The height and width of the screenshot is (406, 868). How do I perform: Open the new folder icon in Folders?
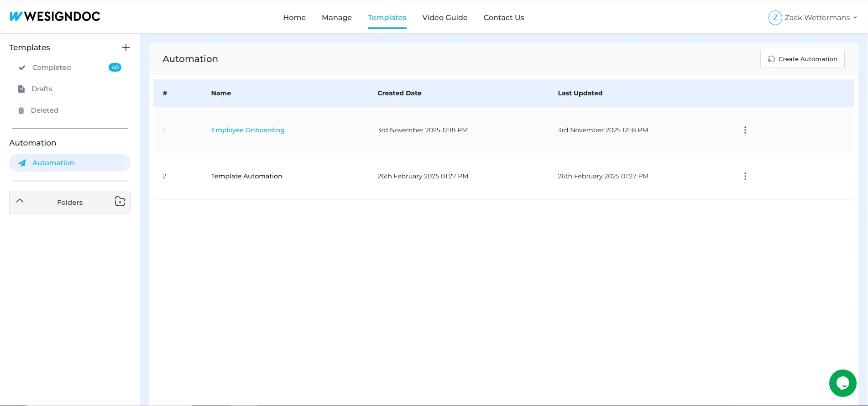[x=120, y=202]
